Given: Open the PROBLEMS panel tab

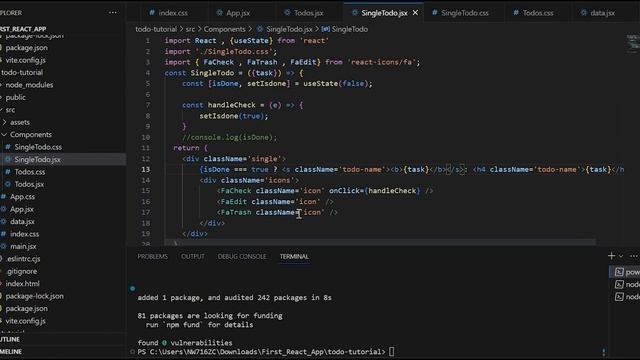Looking at the screenshot, I should [153, 256].
